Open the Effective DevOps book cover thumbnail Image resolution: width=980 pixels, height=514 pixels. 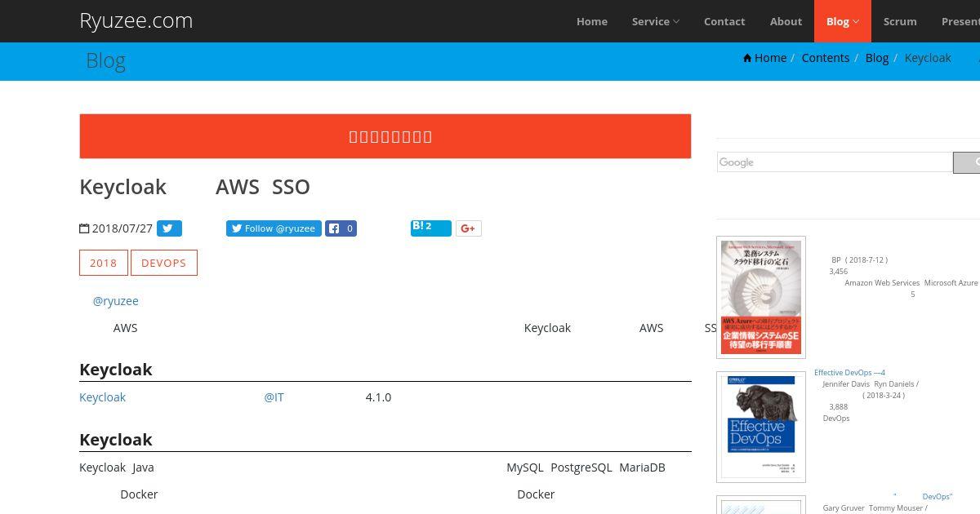[x=761, y=427]
